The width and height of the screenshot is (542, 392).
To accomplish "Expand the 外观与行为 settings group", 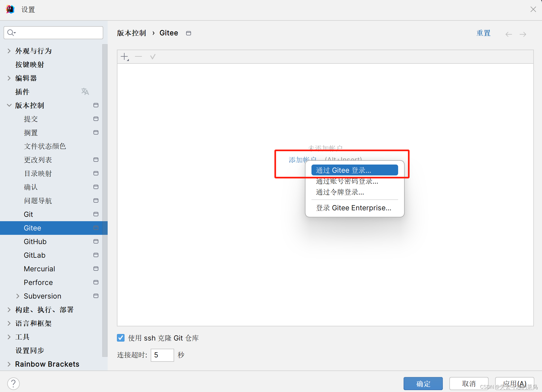I will point(9,51).
